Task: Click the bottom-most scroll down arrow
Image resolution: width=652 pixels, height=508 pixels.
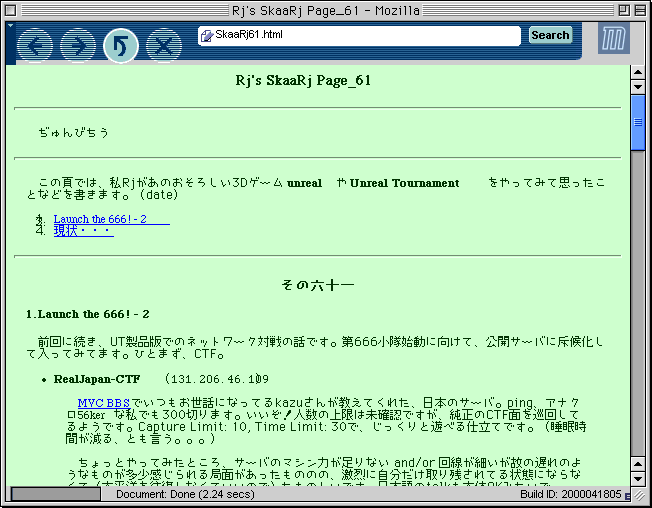Action: click(638, 478)
